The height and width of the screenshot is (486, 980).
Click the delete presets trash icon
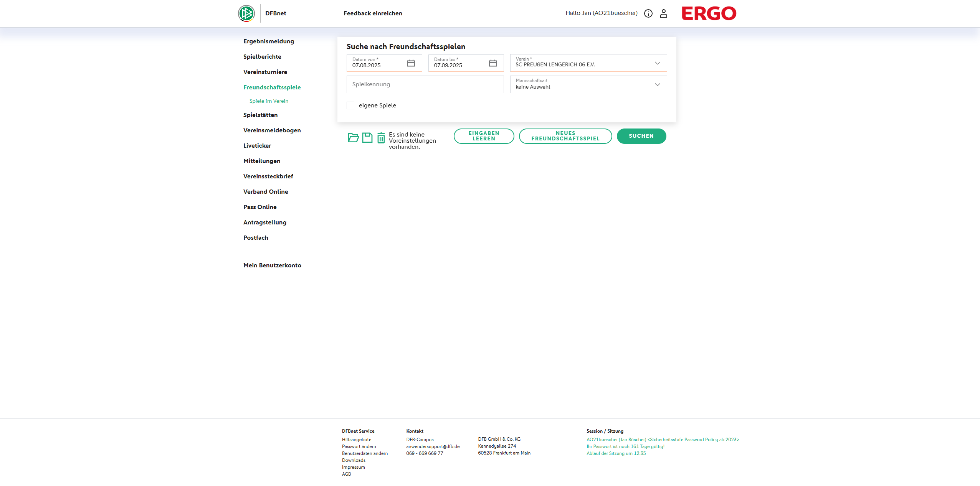(x=381, y=138)
